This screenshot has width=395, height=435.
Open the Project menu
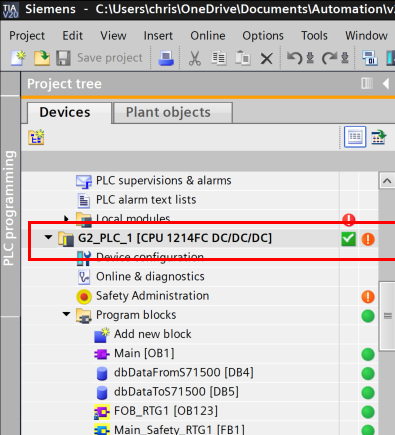[27, 35]
